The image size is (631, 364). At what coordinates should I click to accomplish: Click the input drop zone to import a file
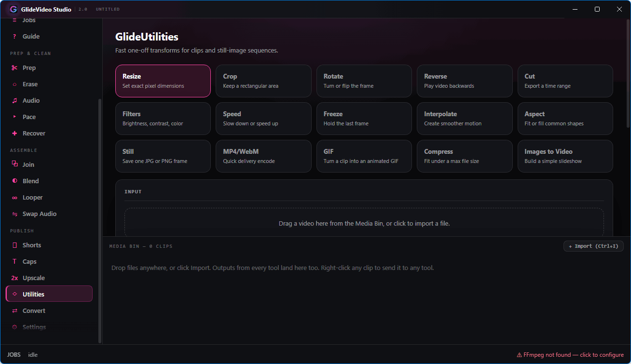[364, 222]
